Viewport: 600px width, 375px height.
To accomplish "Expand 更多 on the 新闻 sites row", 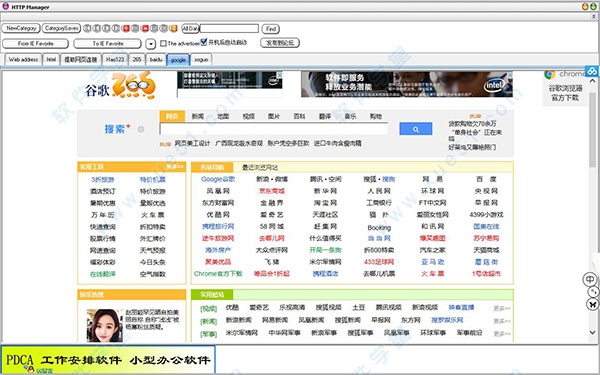I will point(502,321).
